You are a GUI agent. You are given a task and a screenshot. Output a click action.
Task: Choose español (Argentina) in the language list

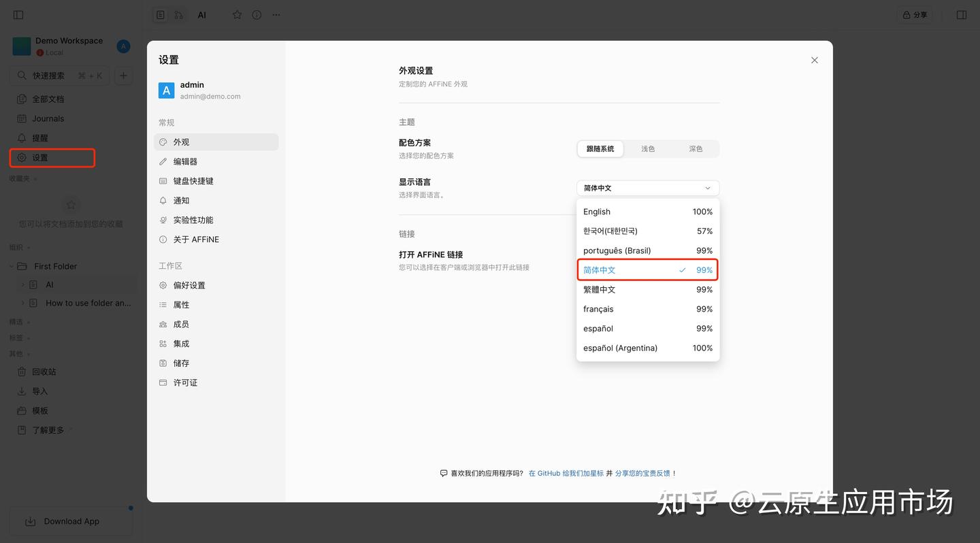pos(648,348)
